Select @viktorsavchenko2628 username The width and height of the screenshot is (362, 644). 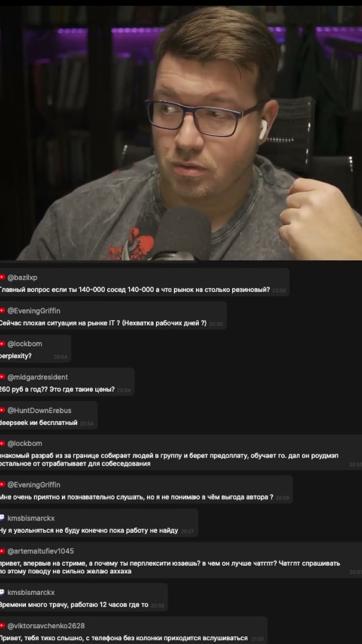46,626
